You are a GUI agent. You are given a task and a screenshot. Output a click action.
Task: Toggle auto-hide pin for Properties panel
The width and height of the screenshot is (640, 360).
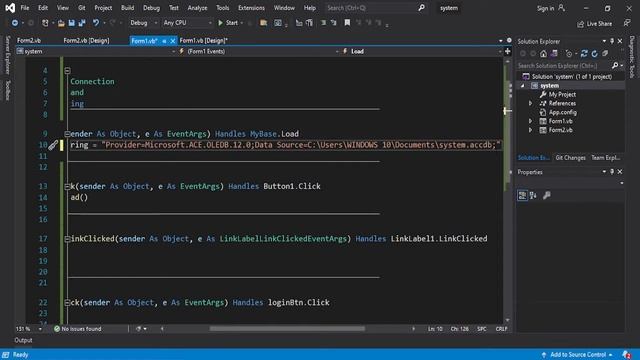click(x=612, y=172)
